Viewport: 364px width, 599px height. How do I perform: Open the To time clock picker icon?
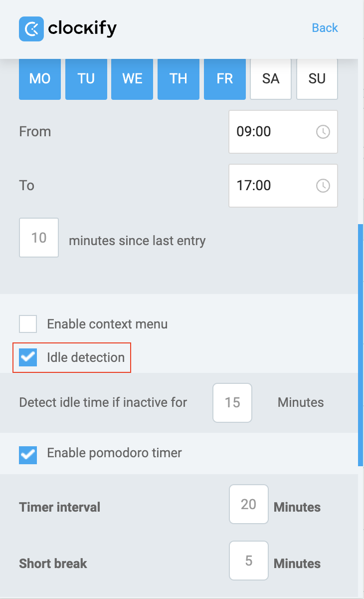[323, 186]
